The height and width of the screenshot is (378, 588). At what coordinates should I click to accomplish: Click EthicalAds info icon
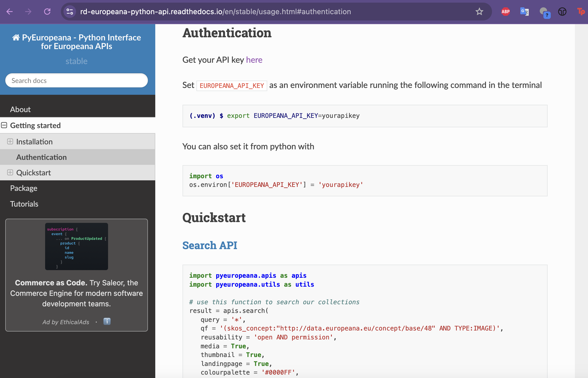107,321
